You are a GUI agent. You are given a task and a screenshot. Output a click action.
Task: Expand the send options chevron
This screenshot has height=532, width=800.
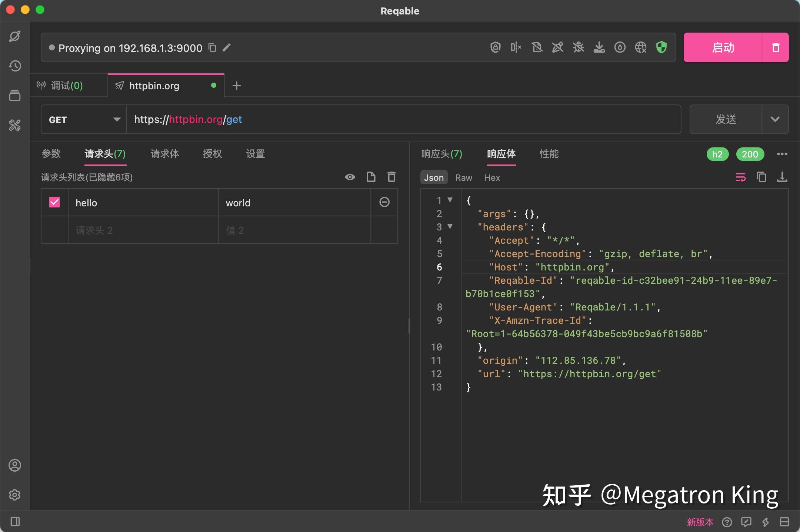[775, 119]
